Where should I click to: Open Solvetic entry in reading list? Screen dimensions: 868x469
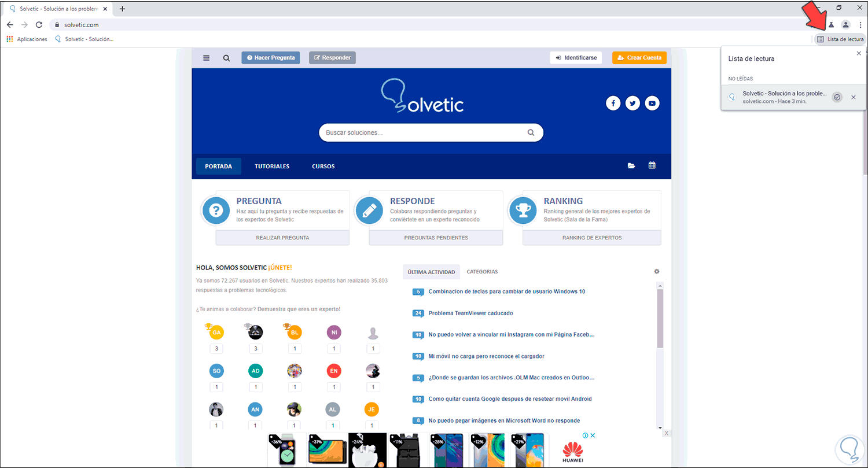(x=793, y=97)
